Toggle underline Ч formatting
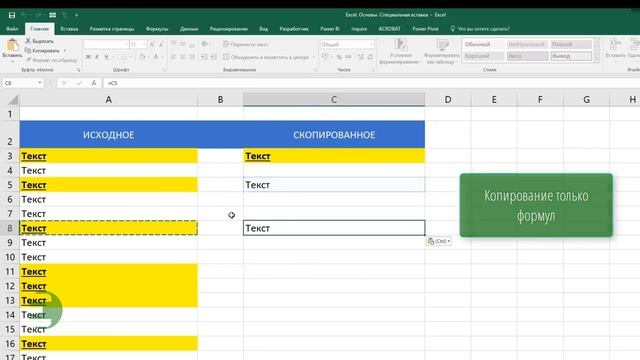 tap(106, 57)
